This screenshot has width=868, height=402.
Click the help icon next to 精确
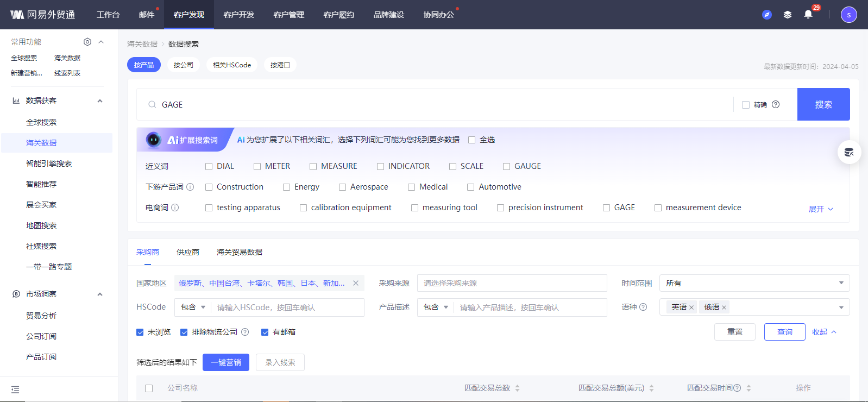tap(776, 104)
